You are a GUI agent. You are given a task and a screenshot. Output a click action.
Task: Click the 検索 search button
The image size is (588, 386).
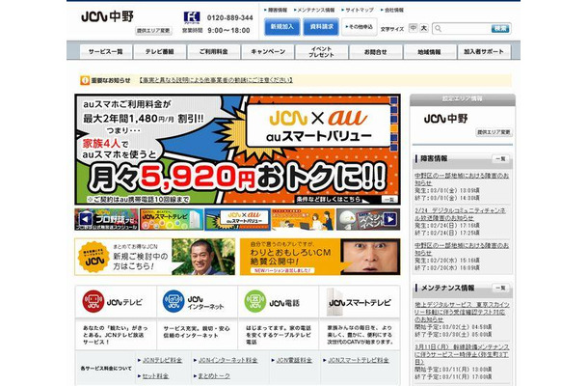click(500, 29)
